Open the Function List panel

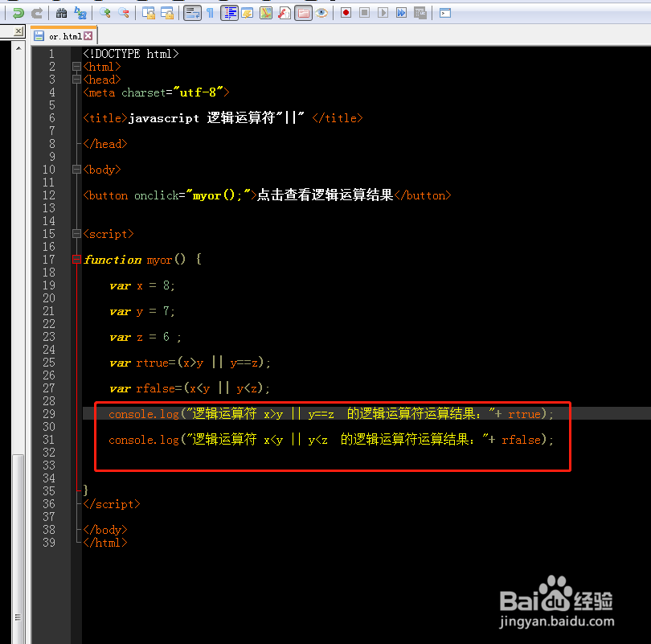click(x=285, y=14)
